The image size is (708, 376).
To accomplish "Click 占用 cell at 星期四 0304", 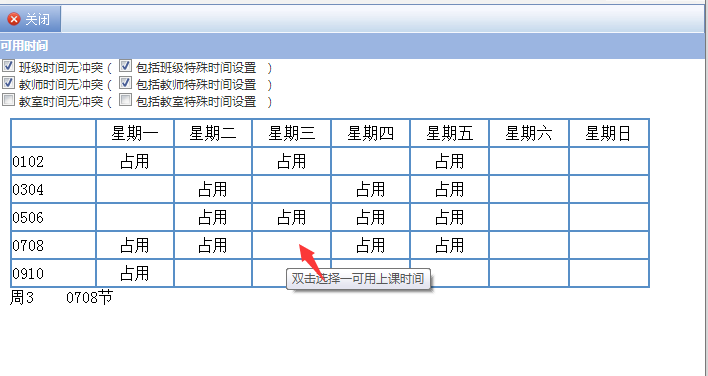I will click(370, 189).
